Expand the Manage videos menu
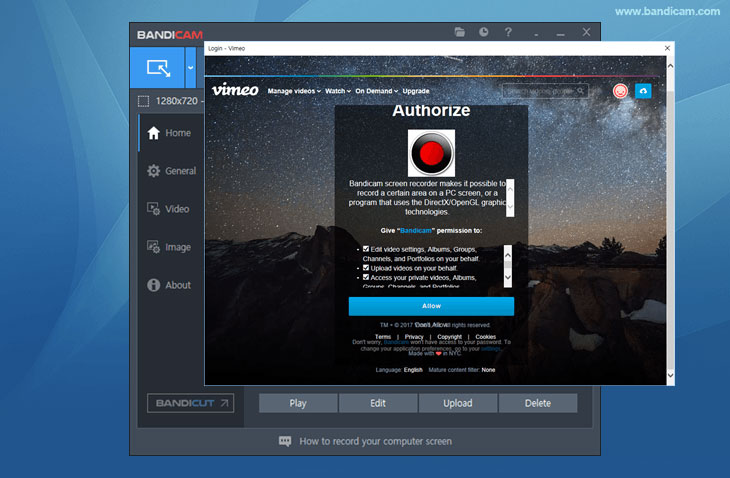This screenshot has height=478, width=730. 294,91
